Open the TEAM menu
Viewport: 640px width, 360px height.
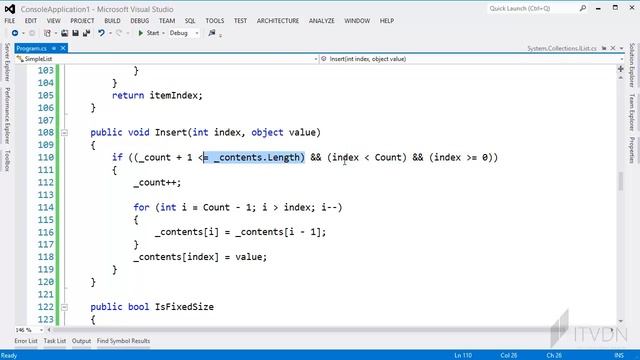pyautogui.click(x=167, y=20)
